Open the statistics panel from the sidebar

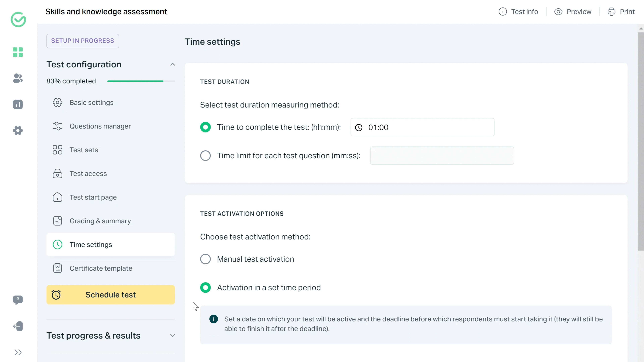[18, 104]
